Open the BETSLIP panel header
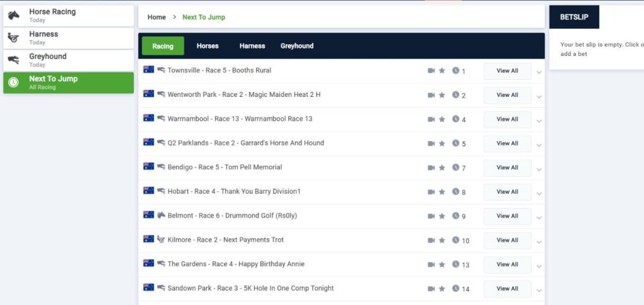 pyautogui.click(x=574, y=17)
